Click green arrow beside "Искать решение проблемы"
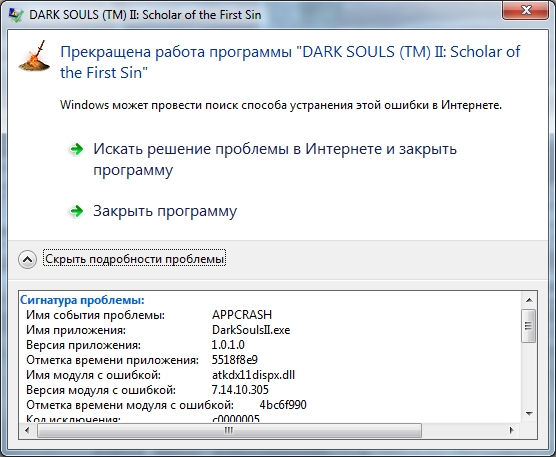The image size is (556, 457). pyautogui.click(x=76, y=149)
